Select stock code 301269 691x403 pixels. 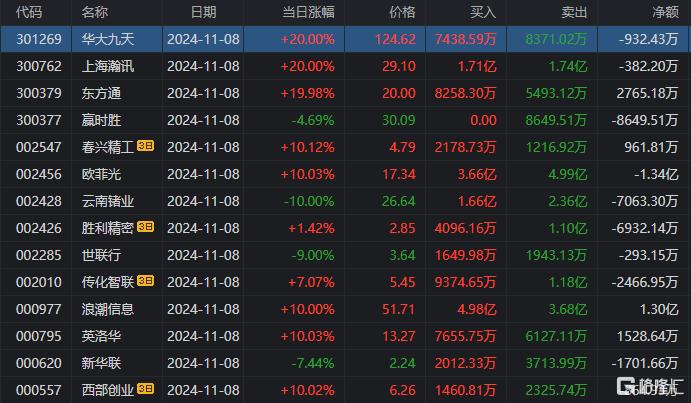coord(39,39)
